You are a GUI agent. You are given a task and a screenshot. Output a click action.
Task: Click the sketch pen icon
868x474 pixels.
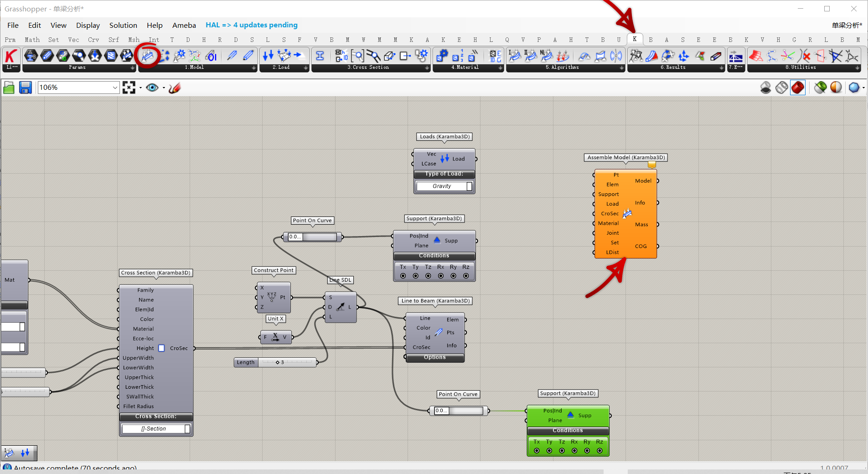pos(175,88)
